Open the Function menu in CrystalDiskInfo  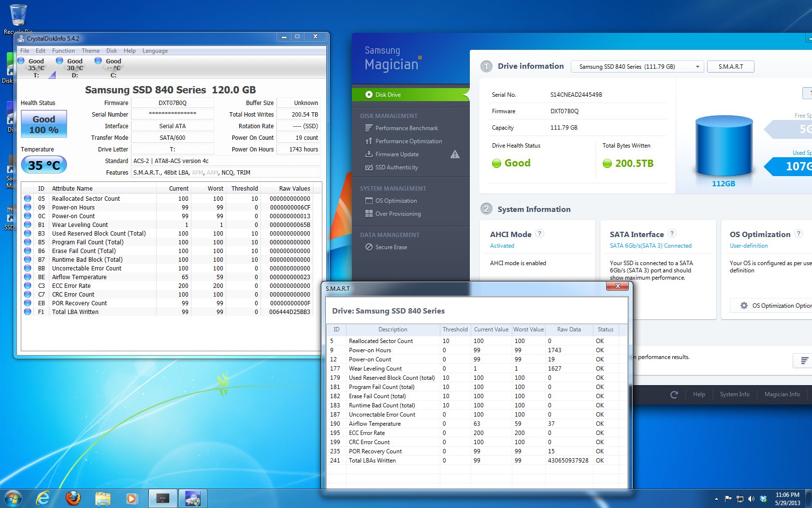click(x=63, y=51)
